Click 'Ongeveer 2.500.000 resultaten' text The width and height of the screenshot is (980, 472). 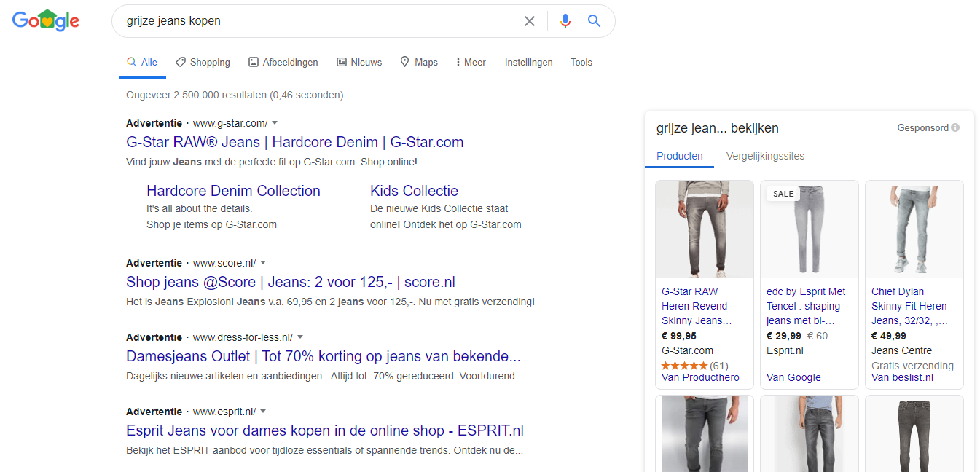click(235, 95)
